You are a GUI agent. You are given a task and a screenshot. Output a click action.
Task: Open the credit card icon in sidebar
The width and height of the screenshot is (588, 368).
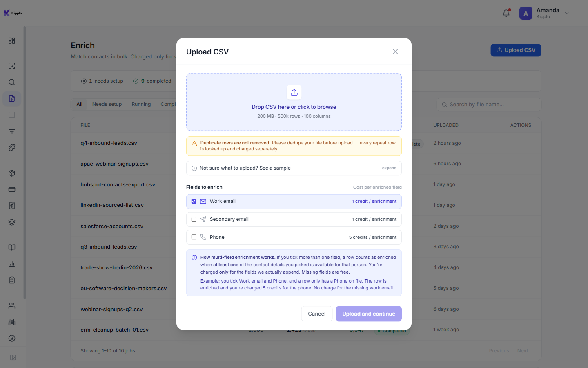click(12, 189)
